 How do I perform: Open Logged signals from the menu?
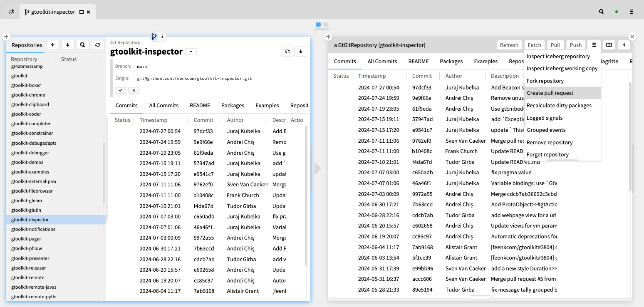click(562, 118)
